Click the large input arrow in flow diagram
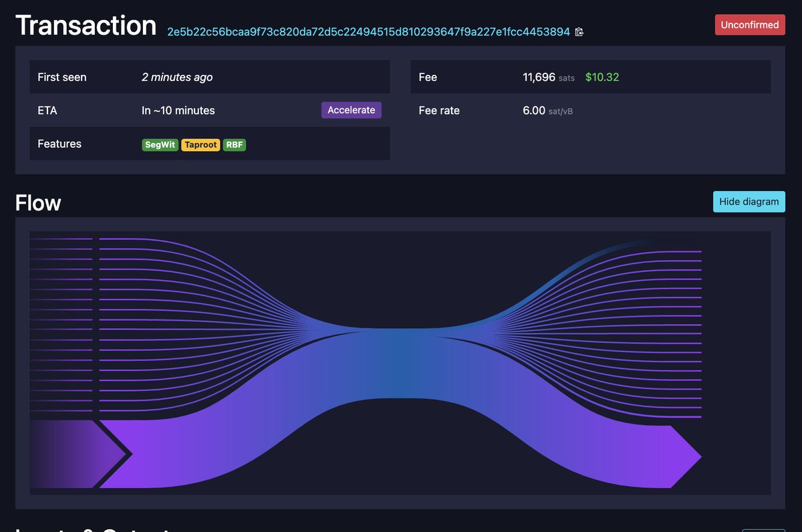This screenshot has height=532, width=802. click(x=77, y=454)
